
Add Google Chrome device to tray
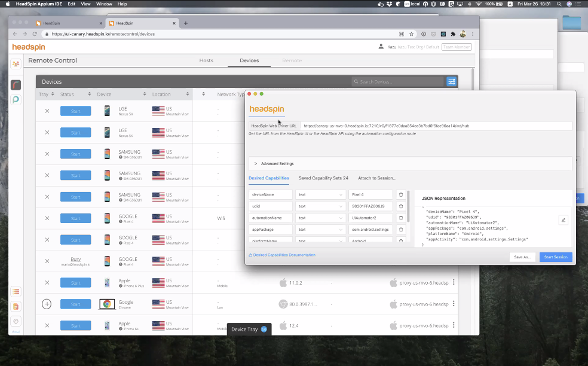(47, 304)
